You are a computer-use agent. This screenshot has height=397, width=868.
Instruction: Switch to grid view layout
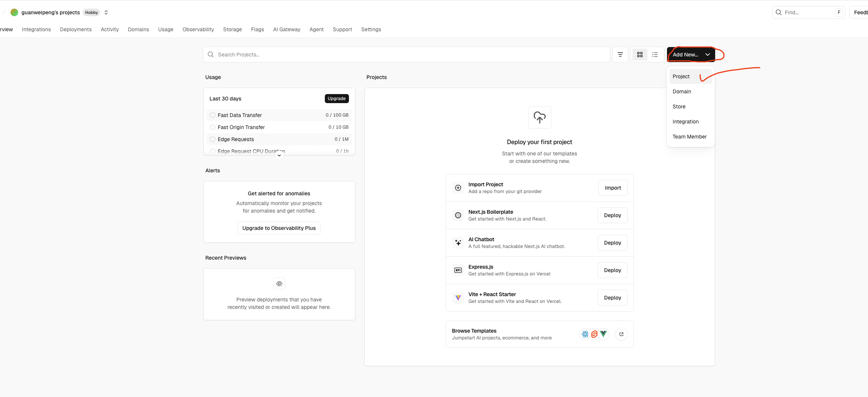tap(640, 55)
